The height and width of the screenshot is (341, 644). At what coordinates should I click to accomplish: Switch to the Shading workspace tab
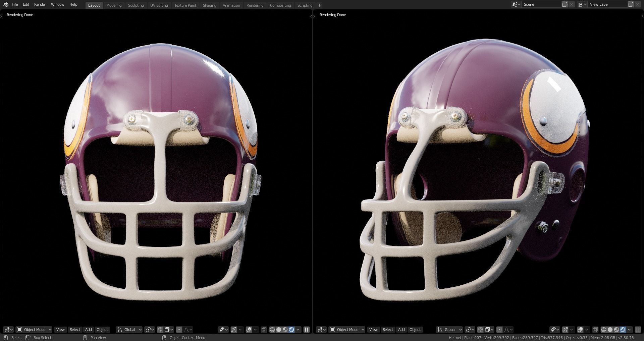point(209,5)
